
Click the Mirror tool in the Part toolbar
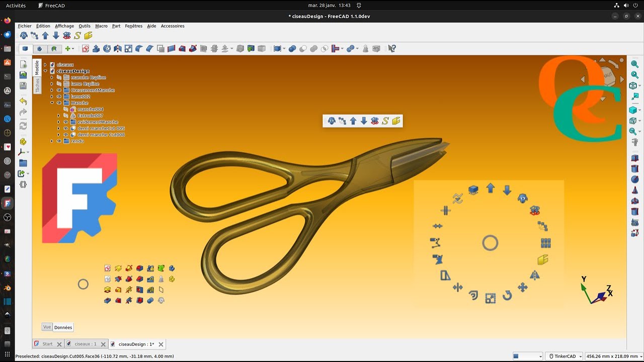pyautogui.click(x=118, y=49)
